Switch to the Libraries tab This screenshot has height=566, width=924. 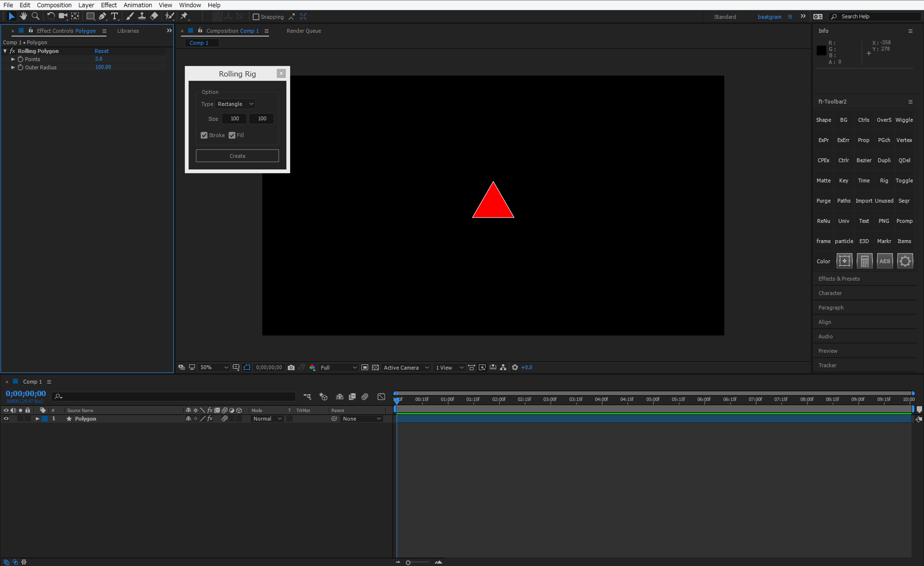128,30
